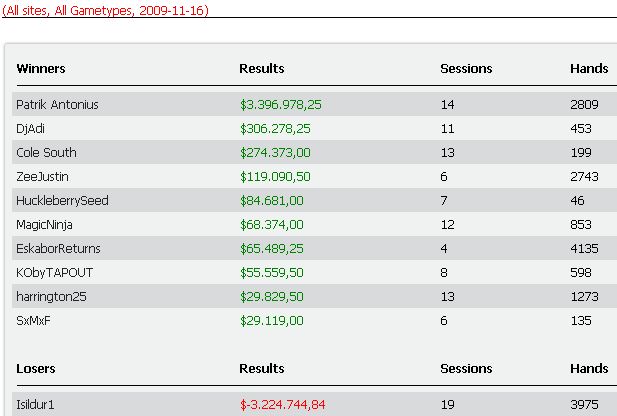617x416 pixels.
Task: Click Isildur1 result $-3.224.744,84
Action: 283,405
